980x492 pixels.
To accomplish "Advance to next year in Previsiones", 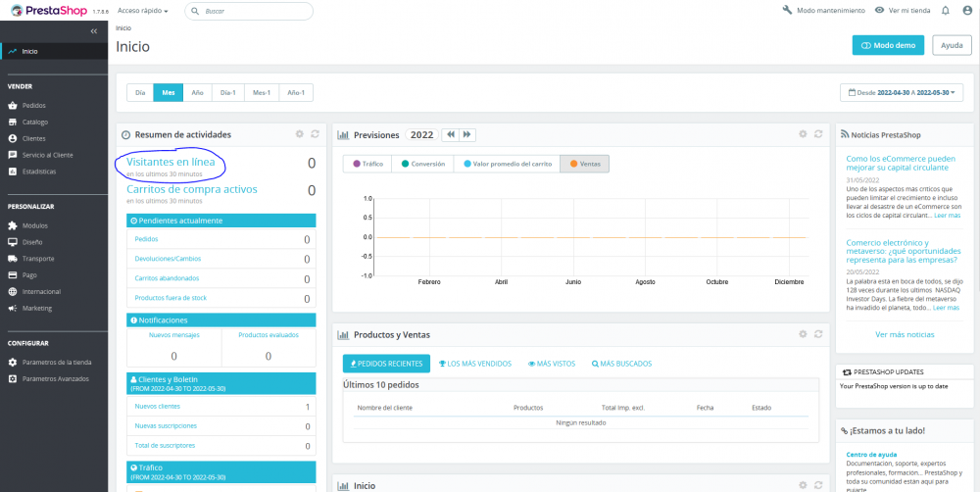I will click(467, 134).
